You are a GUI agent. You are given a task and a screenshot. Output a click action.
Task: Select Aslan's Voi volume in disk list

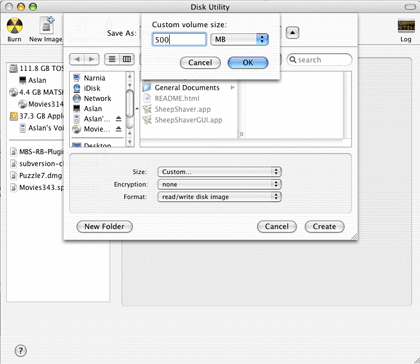(41, 128)
